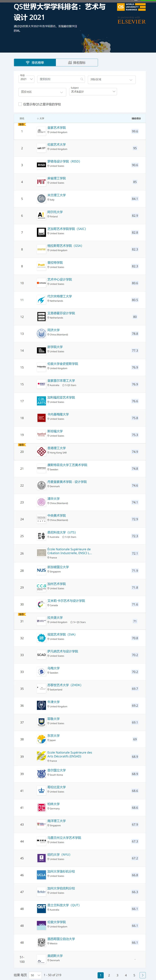The image size is (156, 980).
Task: Click the search magnifier icon
Action: [82, 79]
